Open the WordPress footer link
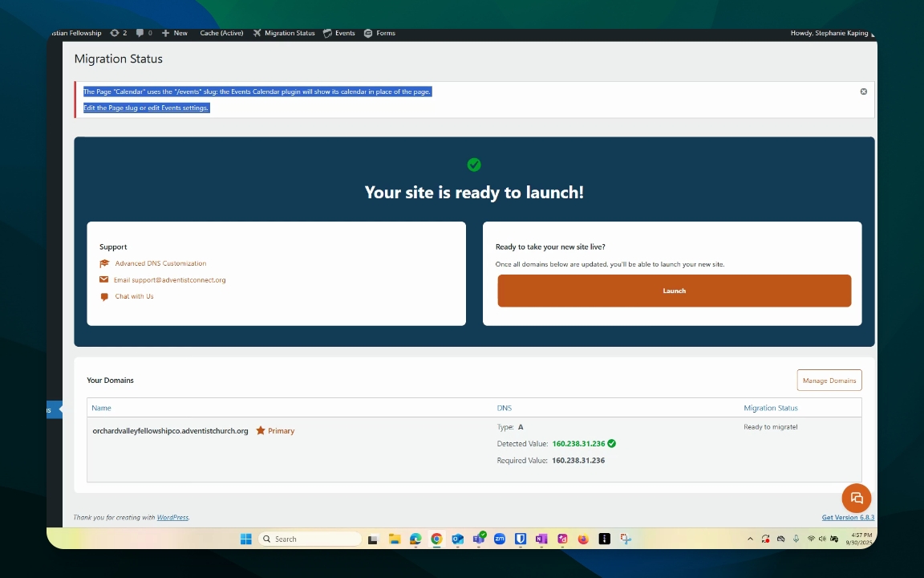 (x=172, y=518)
